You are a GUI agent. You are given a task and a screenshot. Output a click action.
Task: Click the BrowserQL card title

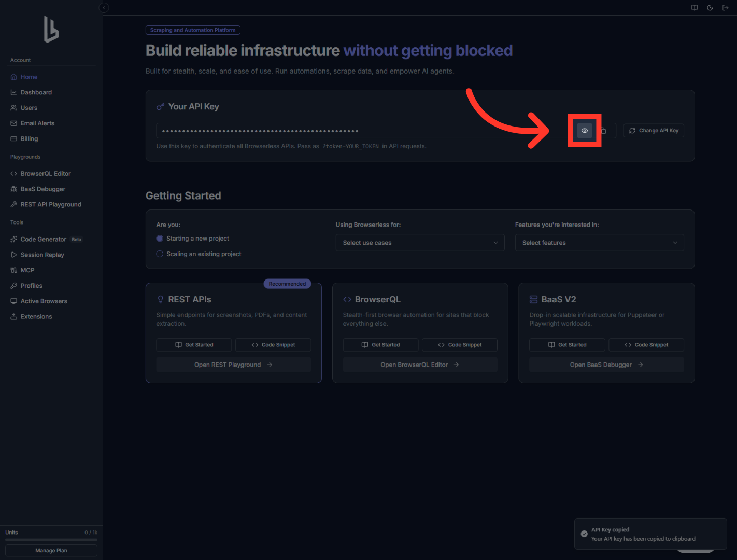[x=378, y=299]
